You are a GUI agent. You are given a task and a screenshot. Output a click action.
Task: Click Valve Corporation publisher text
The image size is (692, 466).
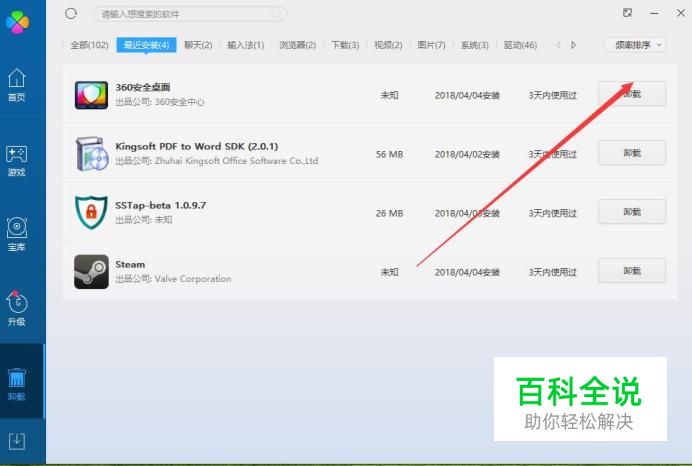point(193,279)
